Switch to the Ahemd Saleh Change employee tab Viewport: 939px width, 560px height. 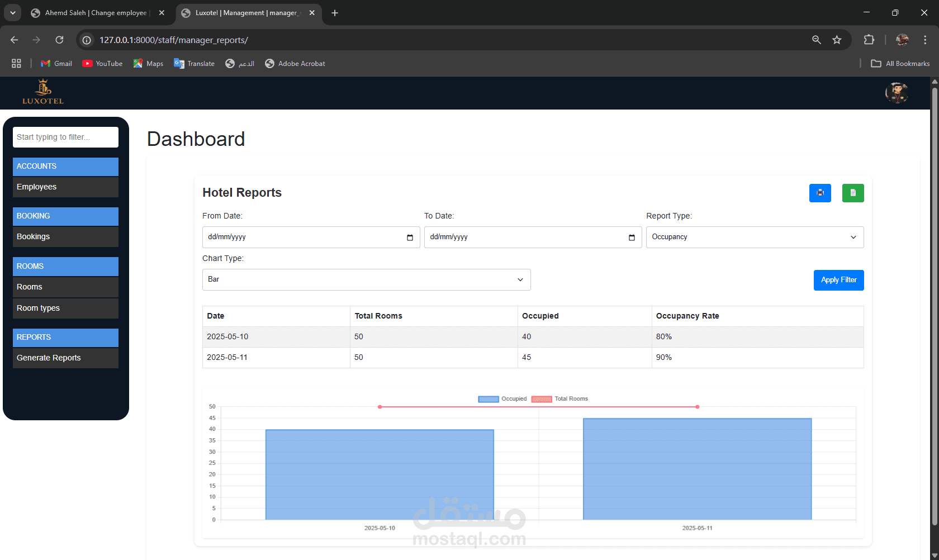click(x=96, y=13)
